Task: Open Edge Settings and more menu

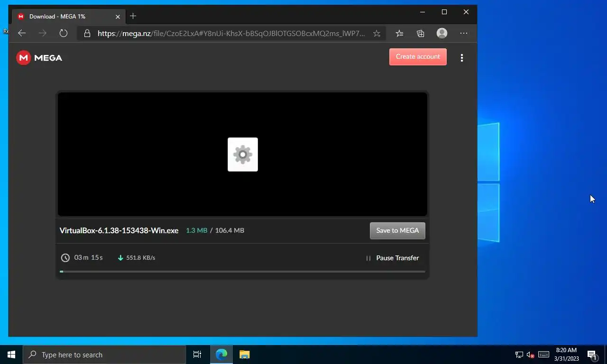Action: 464,33
